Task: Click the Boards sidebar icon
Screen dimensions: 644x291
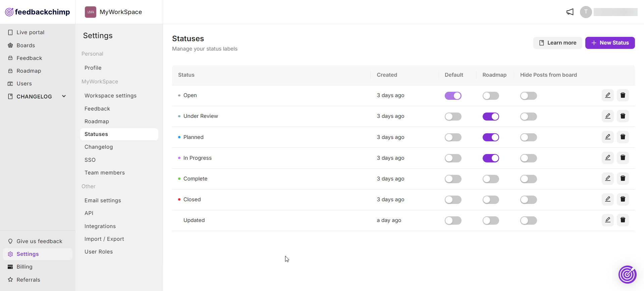Action: 10,45
